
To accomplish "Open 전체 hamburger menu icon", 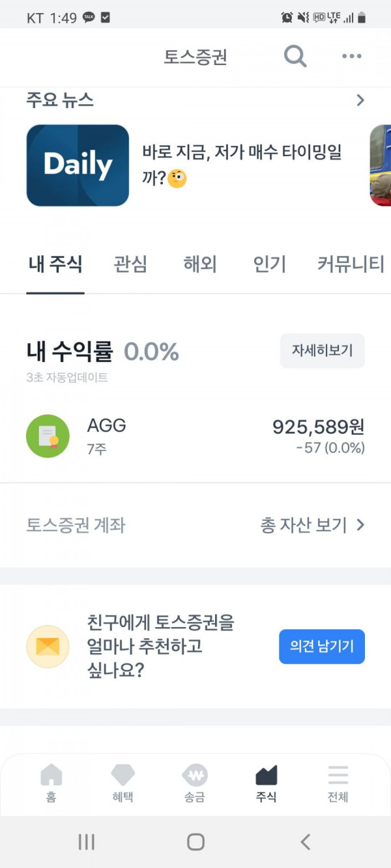I will 338,775.
